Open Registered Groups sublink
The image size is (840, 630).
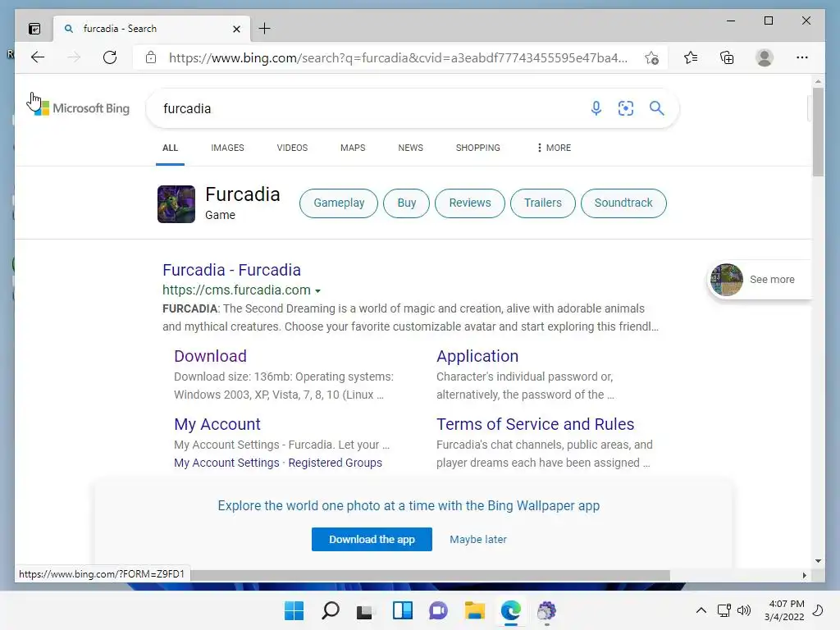pos(336,463)
